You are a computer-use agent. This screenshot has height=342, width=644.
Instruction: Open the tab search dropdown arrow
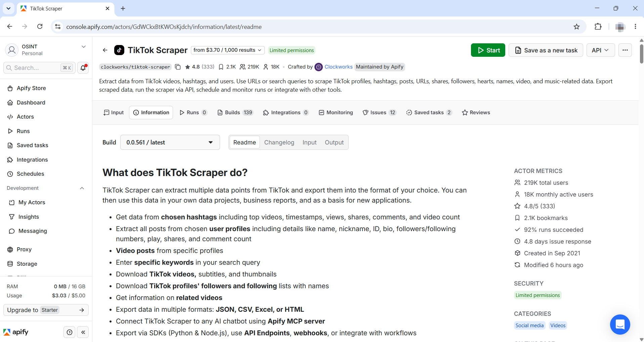click(8, 8)
